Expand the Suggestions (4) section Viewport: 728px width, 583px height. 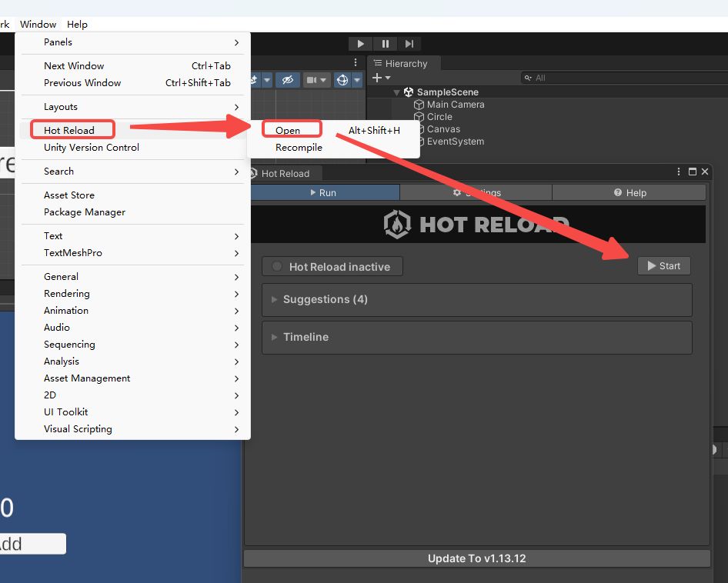[x=477, y=299]
